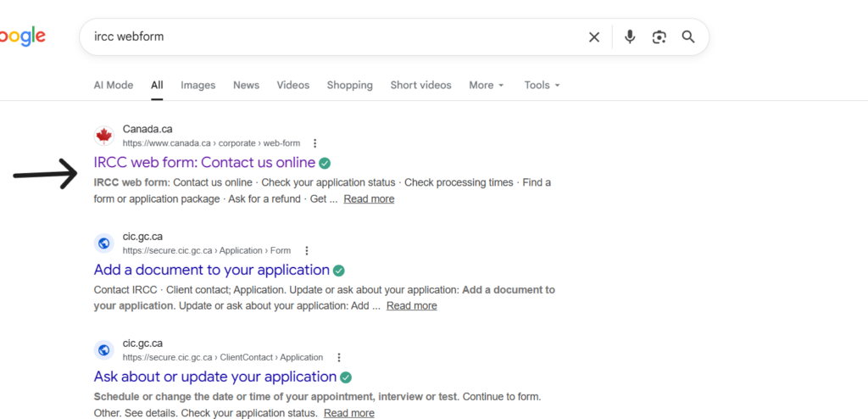Click the Canada.ca maple leaf favicon
This screenshot has height=419, width=868.
tap(103, 136)
